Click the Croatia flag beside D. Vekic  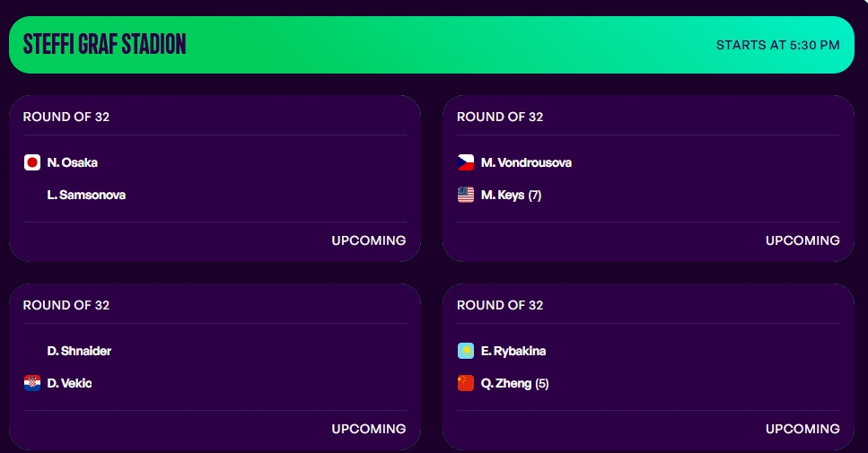(32, 383)
